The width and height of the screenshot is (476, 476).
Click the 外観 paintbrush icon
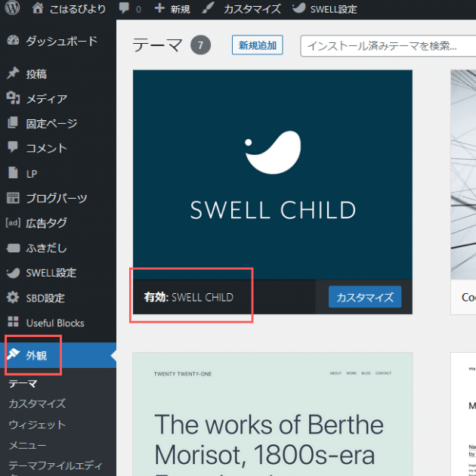13,354
